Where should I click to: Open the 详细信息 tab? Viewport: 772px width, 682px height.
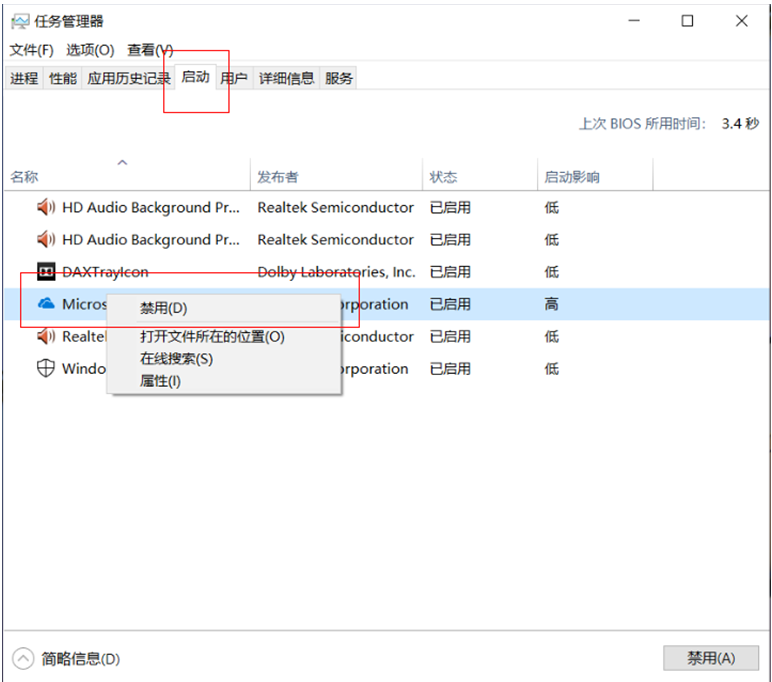[x=286, y=78]
